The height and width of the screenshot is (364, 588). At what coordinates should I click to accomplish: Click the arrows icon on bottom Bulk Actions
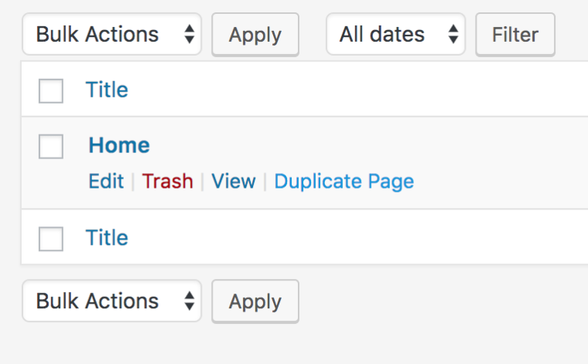(189, 301)
